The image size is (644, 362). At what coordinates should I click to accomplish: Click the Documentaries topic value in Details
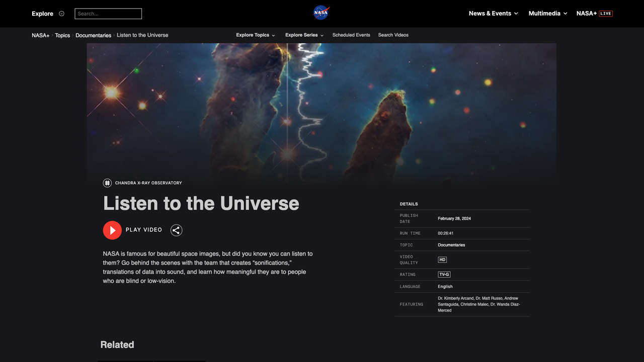(451, 245)
